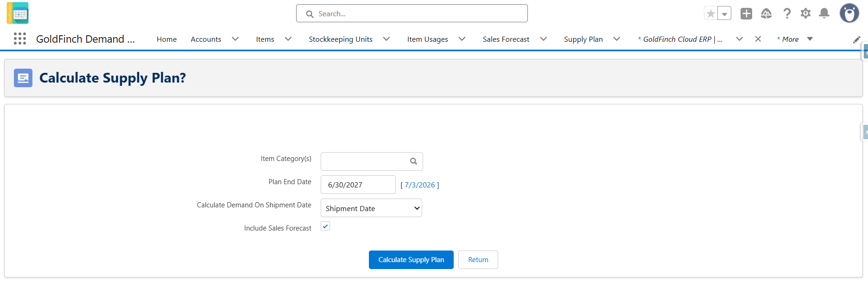Click the Plan End Date field
The width and height of the screenshot is (868, 302).
point(358,185)
